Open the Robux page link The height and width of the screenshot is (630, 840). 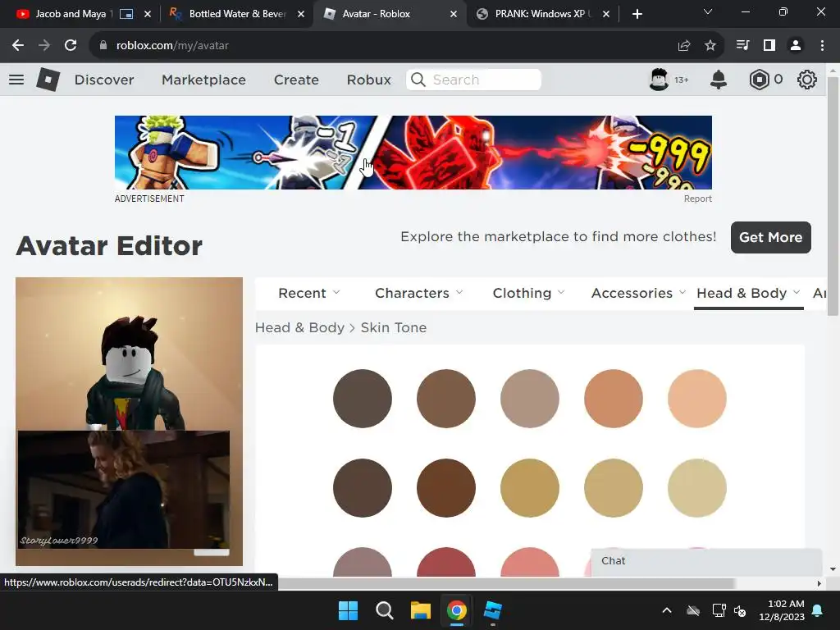point(368,80)
